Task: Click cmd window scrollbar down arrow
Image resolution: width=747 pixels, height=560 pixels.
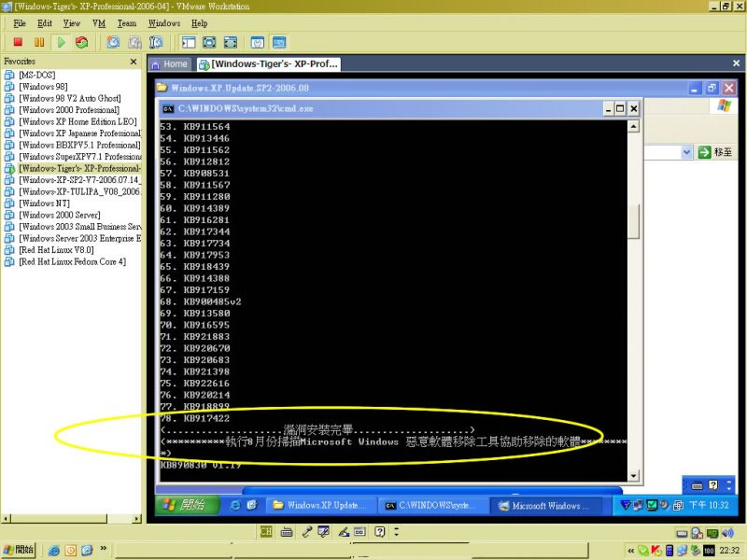Action: 633,475
